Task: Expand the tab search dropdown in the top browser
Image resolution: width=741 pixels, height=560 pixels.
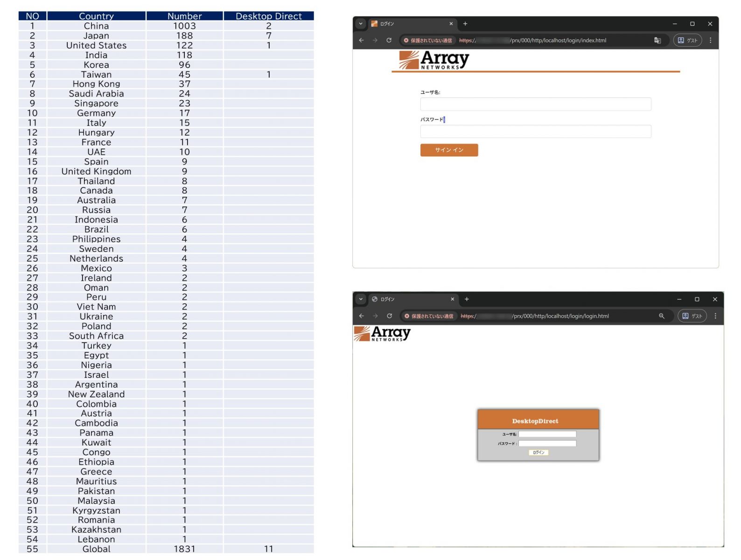Action: [x=361, y=24]
